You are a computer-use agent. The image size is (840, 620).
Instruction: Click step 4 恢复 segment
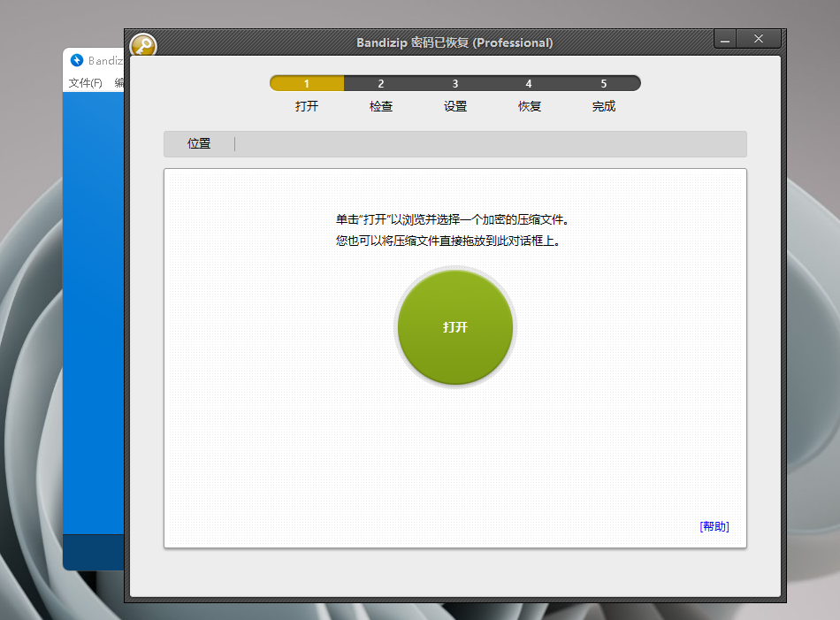[x=529, y=84]
